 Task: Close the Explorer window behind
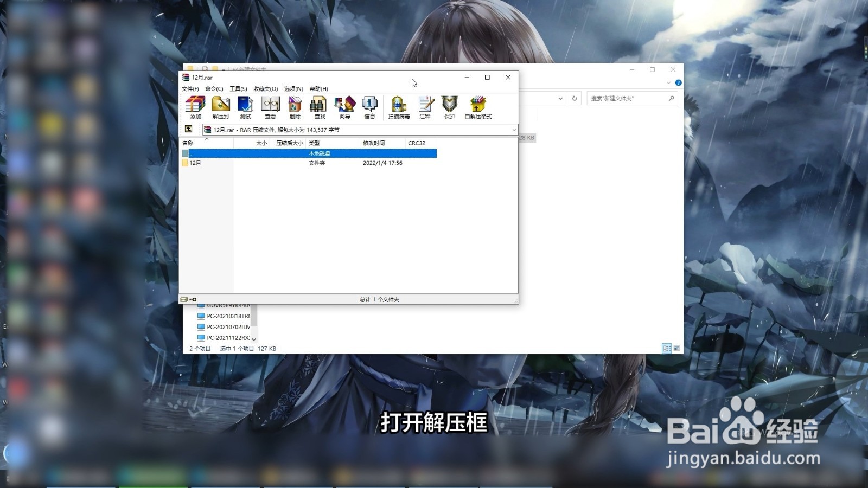[x=673, y=69]
